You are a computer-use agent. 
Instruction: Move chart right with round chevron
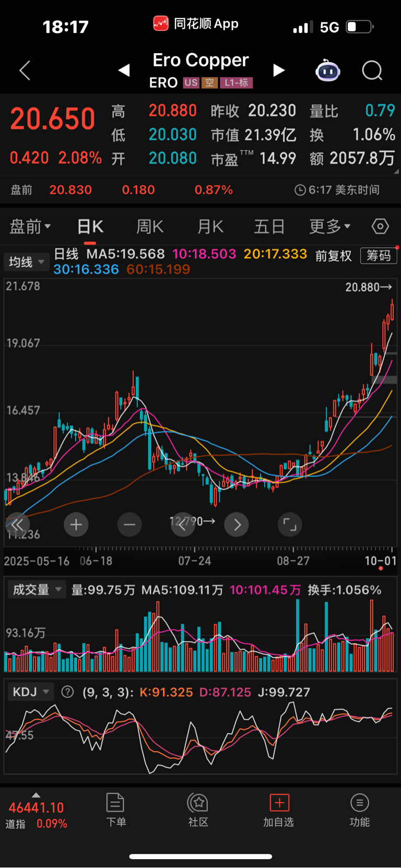pyautogui.click(x=237, y=525)
